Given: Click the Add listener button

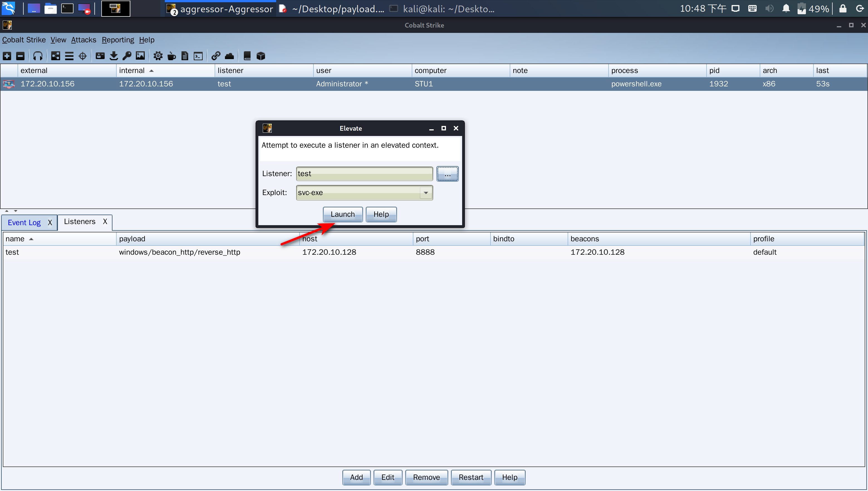Looking at the screenshot, I should (x=356, y=477).
